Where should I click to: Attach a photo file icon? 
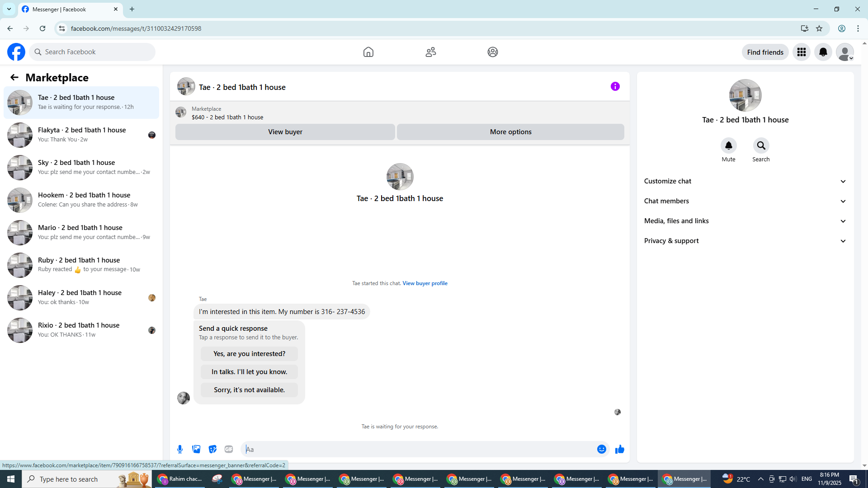(x=196, y=449)
